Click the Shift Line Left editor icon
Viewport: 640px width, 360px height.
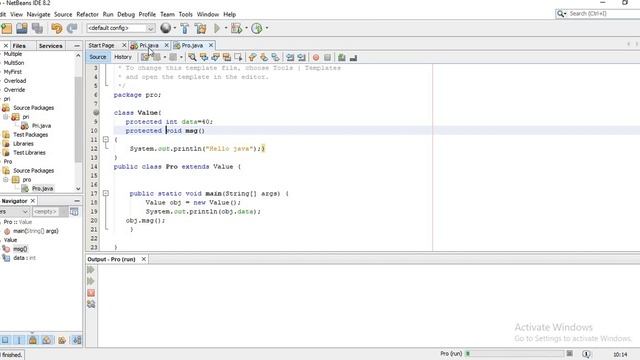pos(290,58)
